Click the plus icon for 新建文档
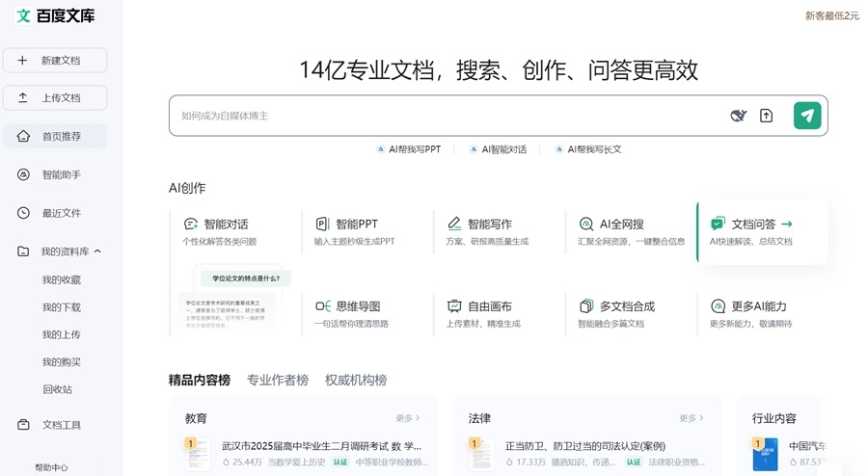Viewport: 868px width, 476px height. [x=22, y=61]
